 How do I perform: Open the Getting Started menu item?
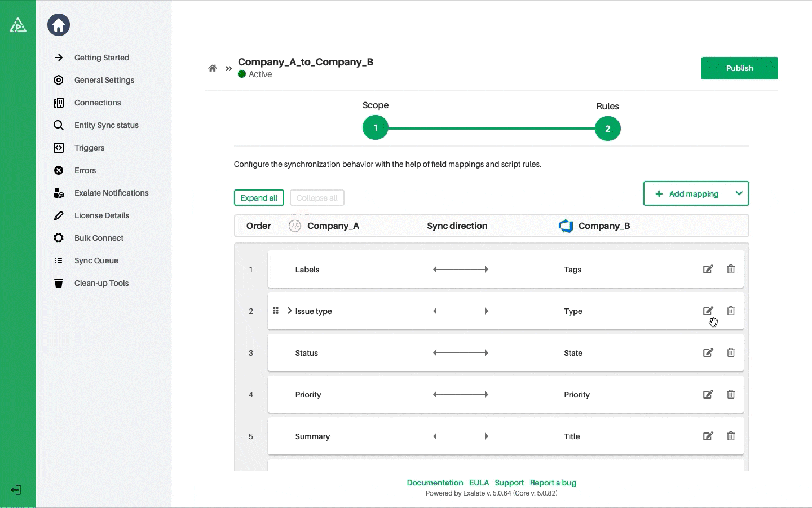(102, 58)
